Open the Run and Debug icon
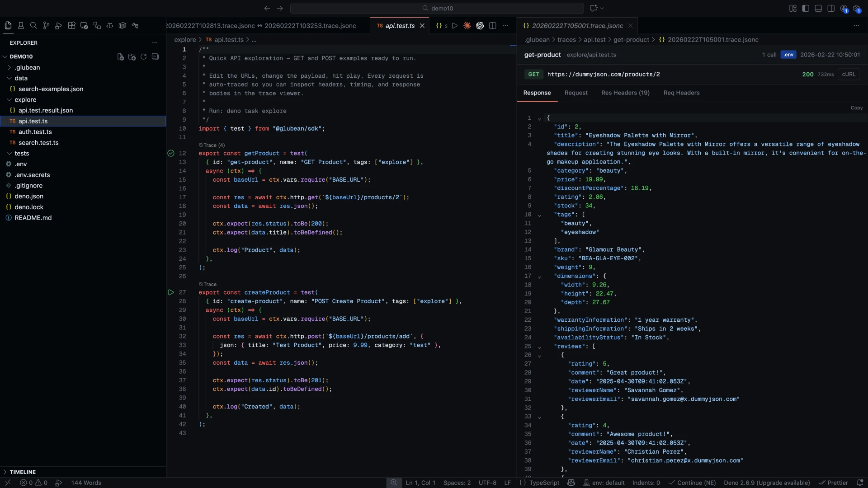868x488 pixels. pos(58,25)
